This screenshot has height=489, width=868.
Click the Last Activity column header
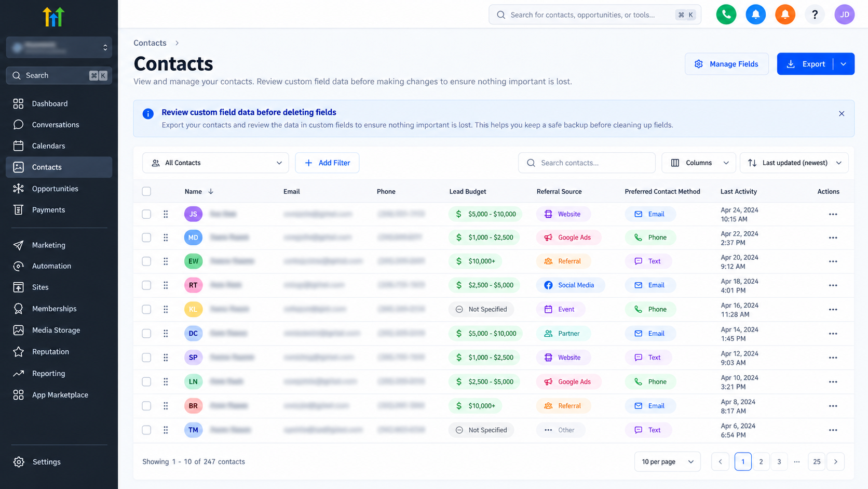(x=739, y=192)
